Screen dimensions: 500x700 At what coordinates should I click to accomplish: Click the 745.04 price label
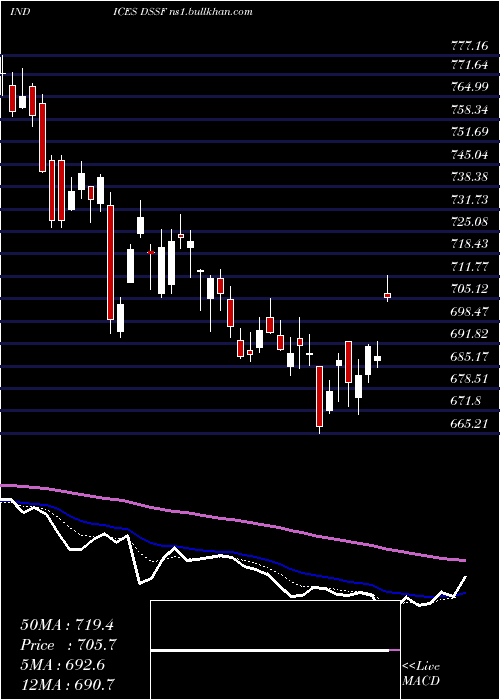(468, 155)
